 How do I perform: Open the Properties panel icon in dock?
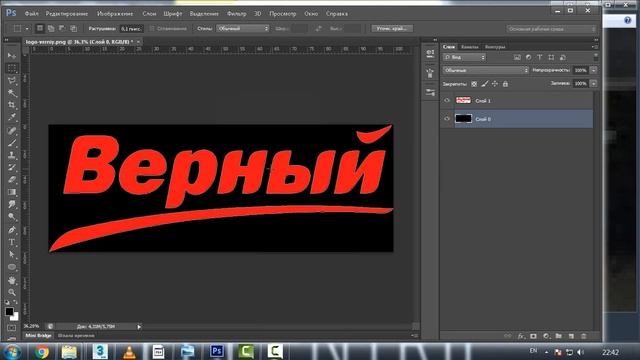pos(430,92)
